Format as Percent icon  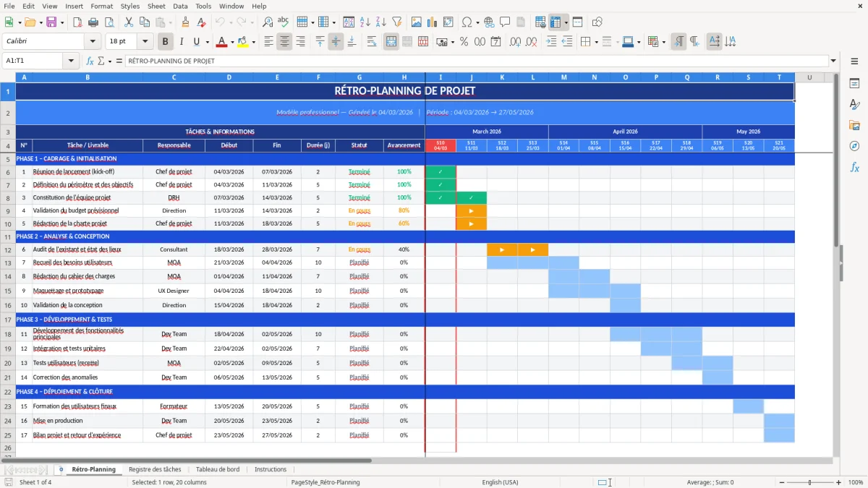click(x=464, y=42)
